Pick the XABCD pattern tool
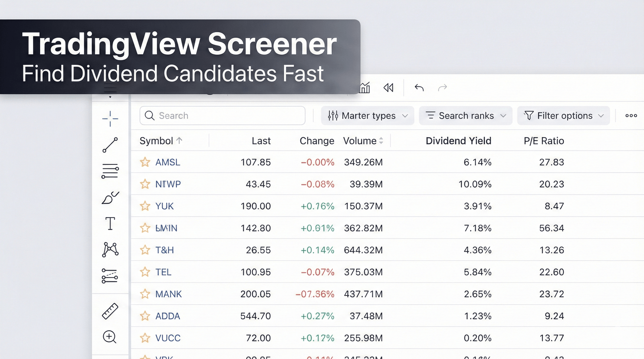Viewport: 644px width, 359px height. coord(110,250)
